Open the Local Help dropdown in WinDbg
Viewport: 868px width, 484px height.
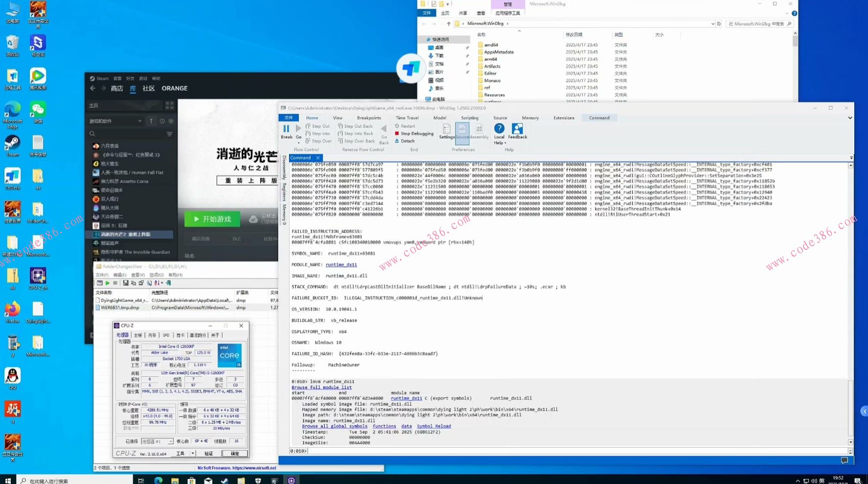[499, 134]
